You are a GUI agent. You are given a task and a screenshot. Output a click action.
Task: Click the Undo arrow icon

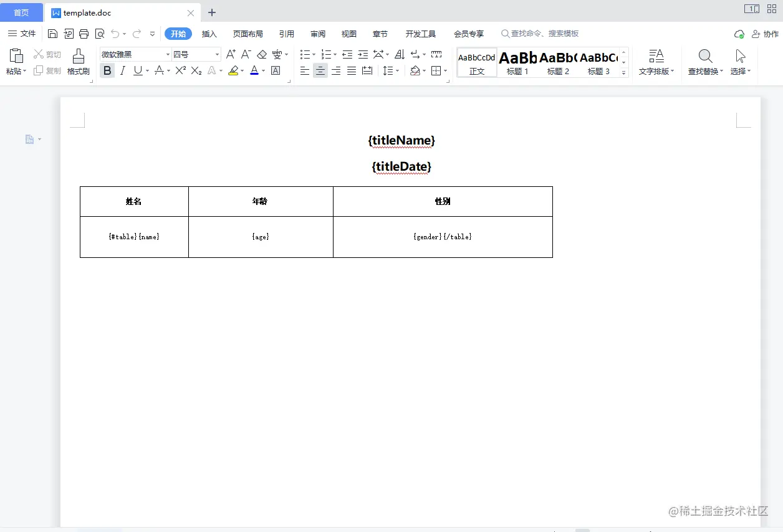pyautogui.click(x=115, y=34)
